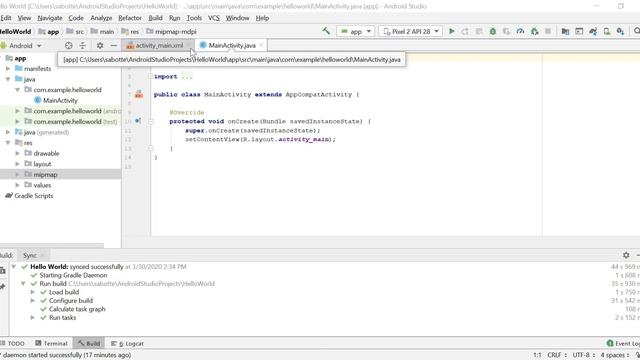This screenshot has width=640, height=360.
Task: Open the Refactor menu
Action: (x=130, y=18)
